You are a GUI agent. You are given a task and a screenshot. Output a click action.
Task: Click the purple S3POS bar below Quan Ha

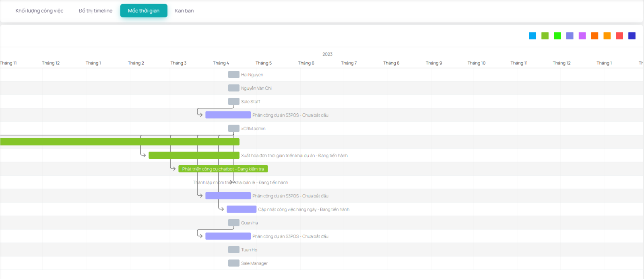click(x=228, y=236)
